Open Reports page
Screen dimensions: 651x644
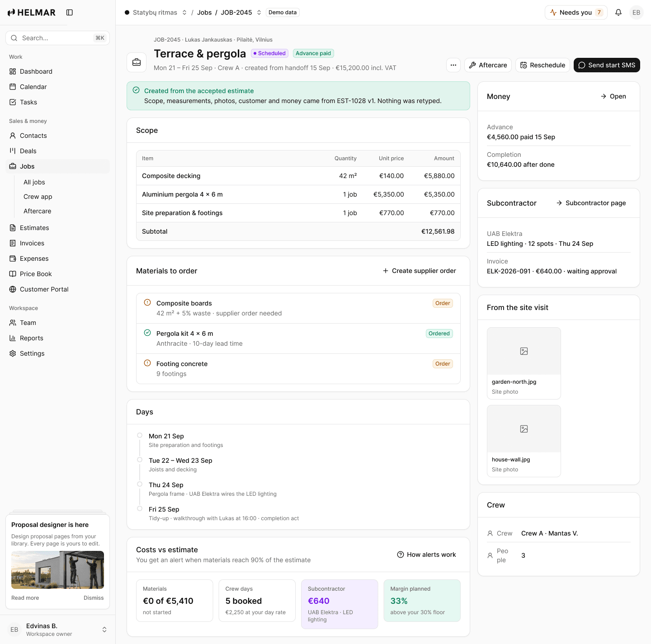click(x=57, y=338)
